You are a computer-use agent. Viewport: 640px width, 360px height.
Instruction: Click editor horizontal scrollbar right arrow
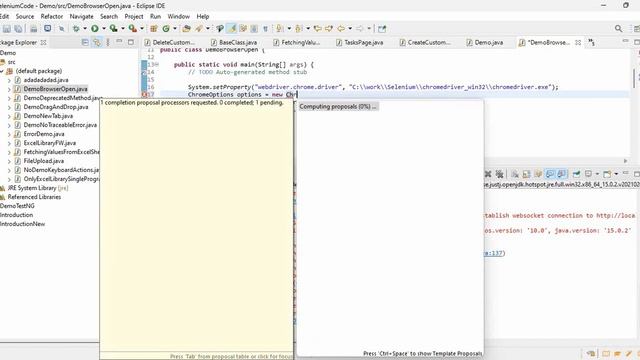[x=625, y=161]
